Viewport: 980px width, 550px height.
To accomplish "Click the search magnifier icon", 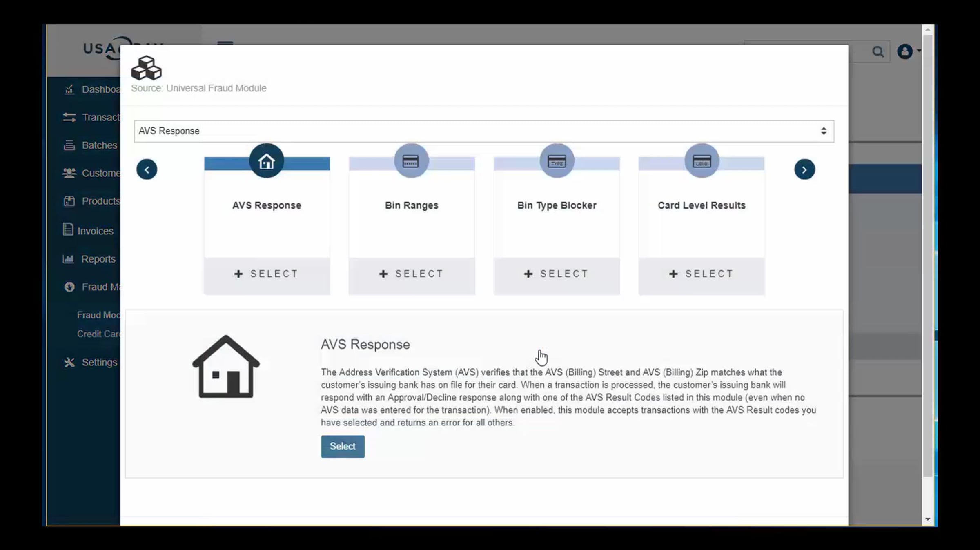I will point(878,52).
